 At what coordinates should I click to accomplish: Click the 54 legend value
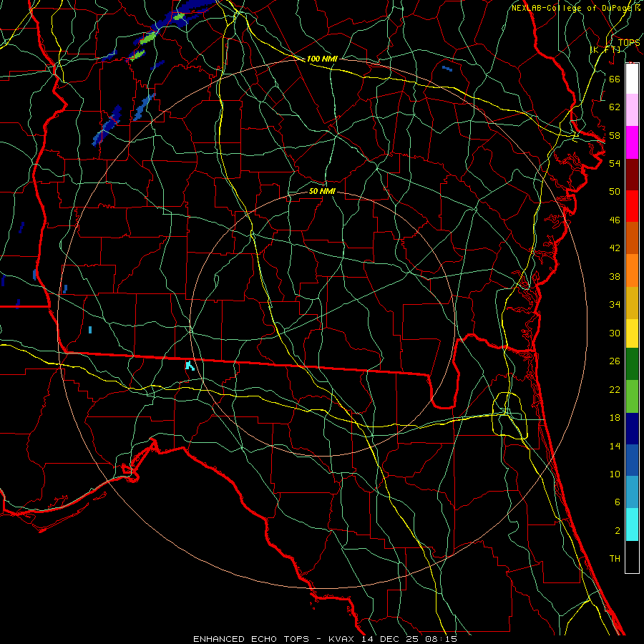pyautogui.click(x=615, y=163)
